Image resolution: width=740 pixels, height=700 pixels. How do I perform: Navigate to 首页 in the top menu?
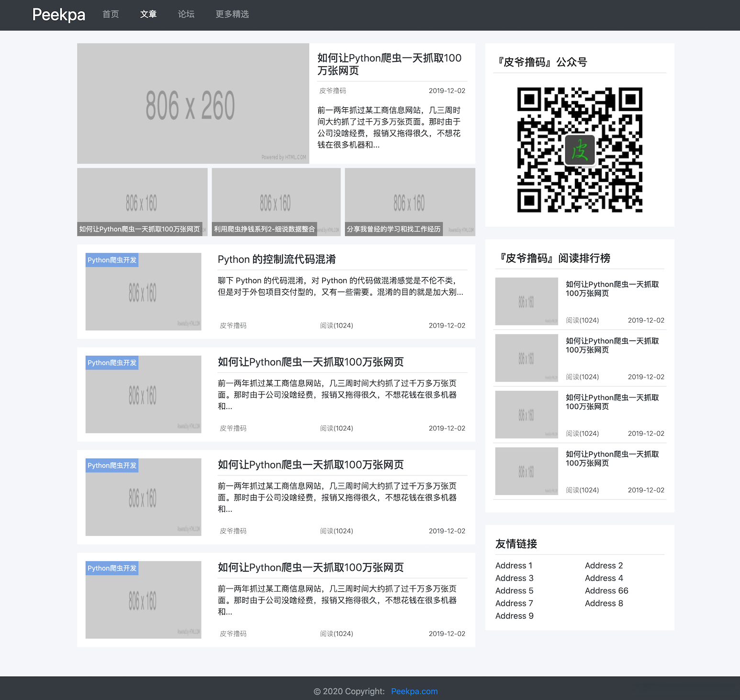tap(111, 14)
